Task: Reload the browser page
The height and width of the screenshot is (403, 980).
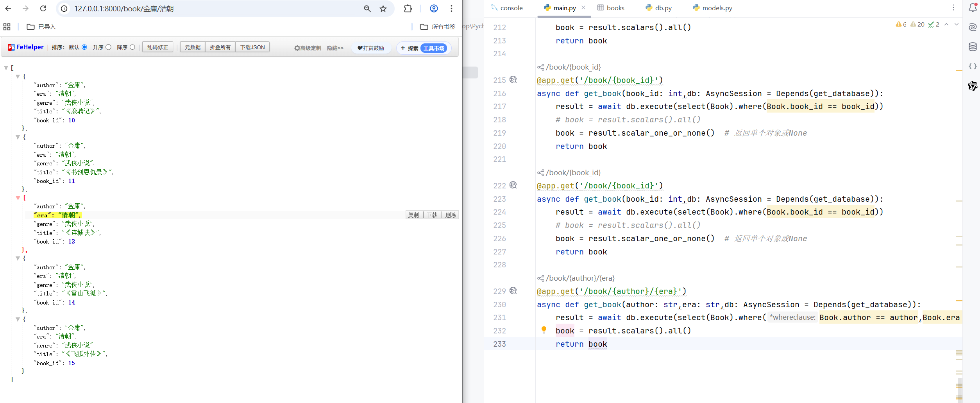Action: tap(43, 9)
